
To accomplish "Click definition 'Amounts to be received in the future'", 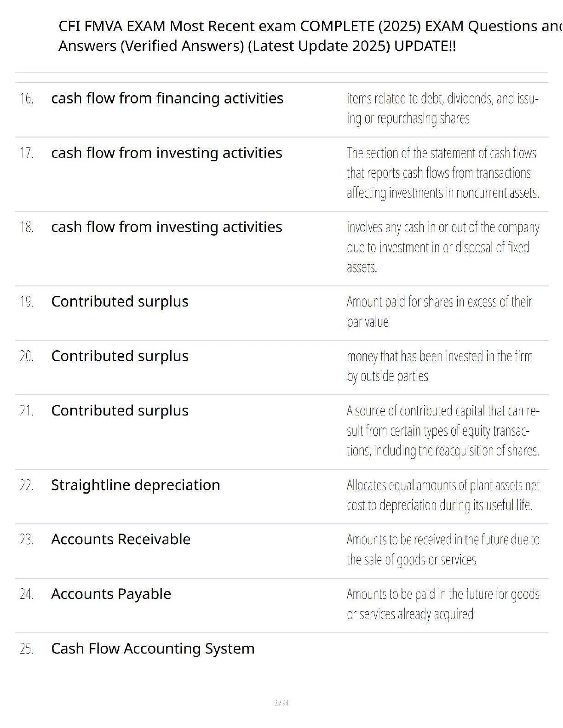I will (x=442, y=549).
